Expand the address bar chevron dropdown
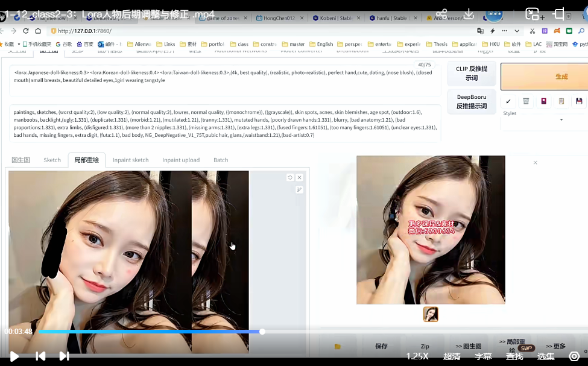The height and width of the screenshot is (366, 588). click(517, 31)
